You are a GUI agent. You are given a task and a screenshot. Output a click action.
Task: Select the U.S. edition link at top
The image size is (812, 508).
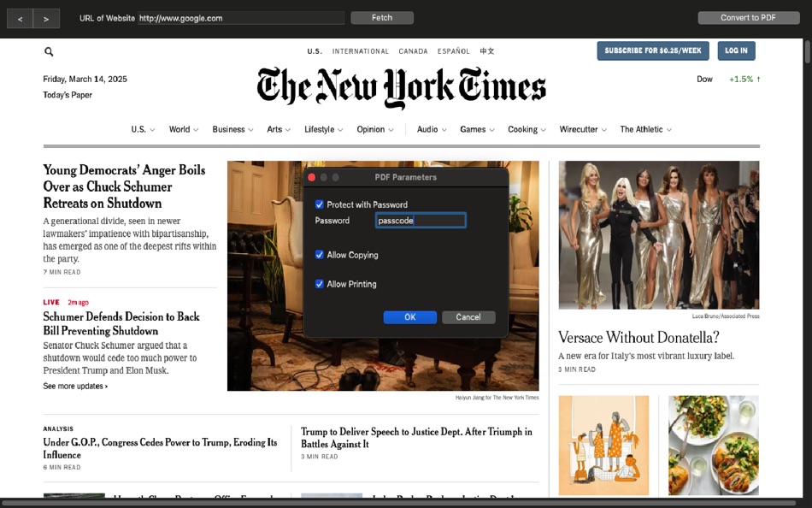coord(315,51)
